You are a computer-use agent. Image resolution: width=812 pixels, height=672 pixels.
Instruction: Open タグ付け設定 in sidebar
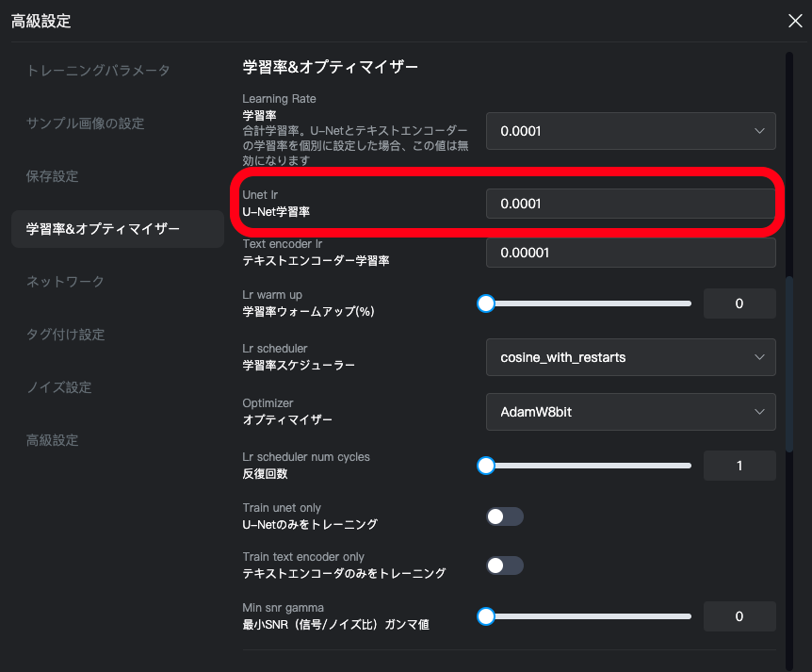(x=65, y=335)
